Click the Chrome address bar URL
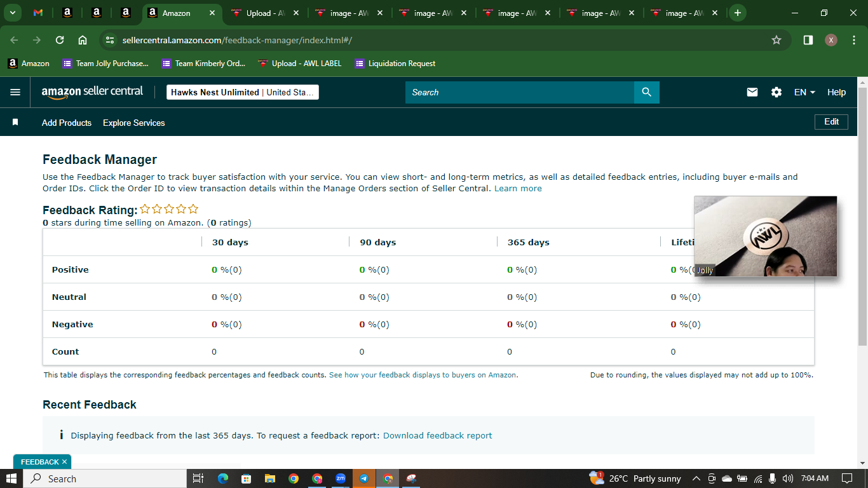868x488 pixels. tap(237, 40)
